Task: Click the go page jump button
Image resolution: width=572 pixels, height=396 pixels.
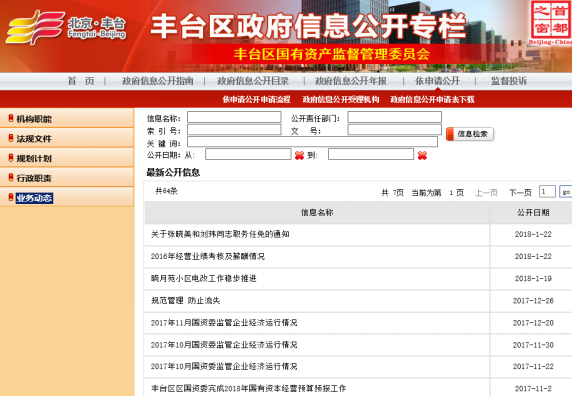Action: pos(566,191)
